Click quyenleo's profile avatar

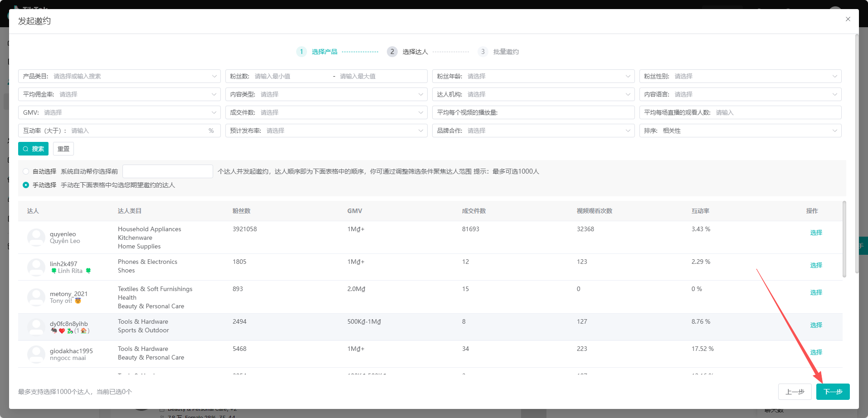[x=36, y=238]
